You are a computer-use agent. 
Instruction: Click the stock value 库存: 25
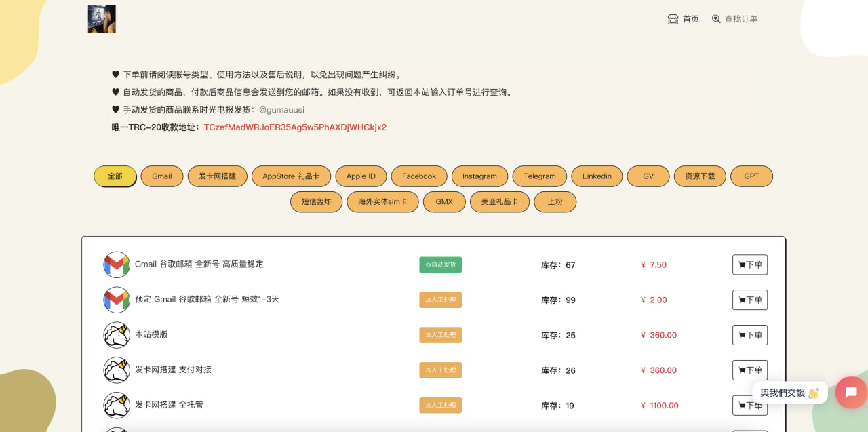click(558, 336)
